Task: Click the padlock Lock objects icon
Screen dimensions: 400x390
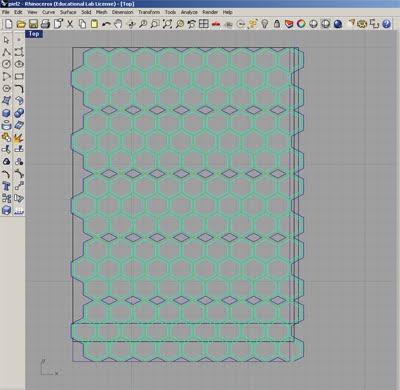Action: point(277,24)
